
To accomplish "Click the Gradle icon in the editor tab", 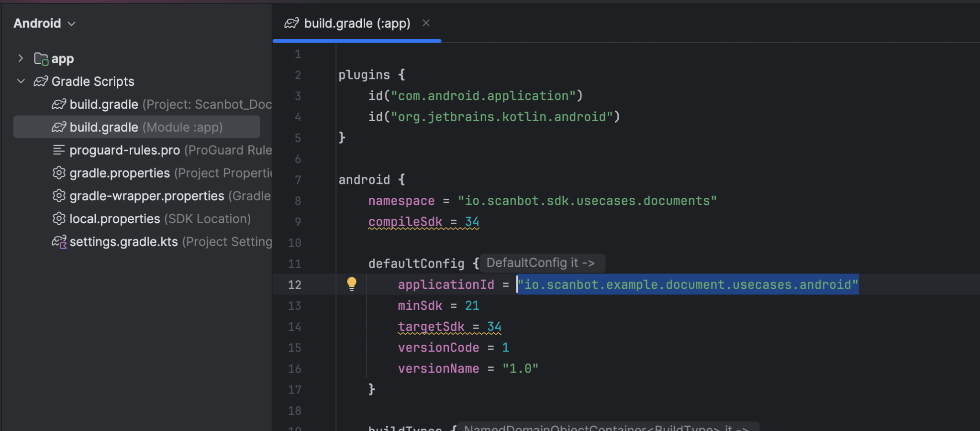I will 291,23.
